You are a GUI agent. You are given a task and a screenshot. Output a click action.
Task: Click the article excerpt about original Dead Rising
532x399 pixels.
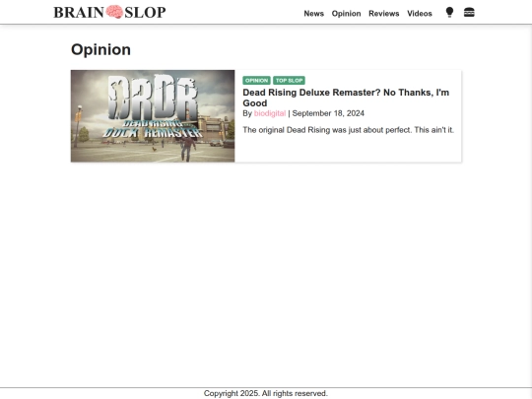click(x=348, y=130)
